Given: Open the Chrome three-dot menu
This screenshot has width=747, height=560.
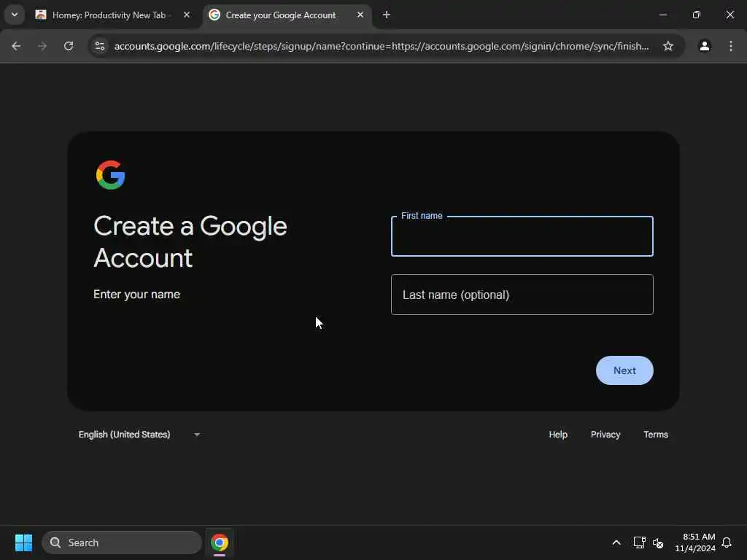Looking at the screenshot, I should click(731, 46).
